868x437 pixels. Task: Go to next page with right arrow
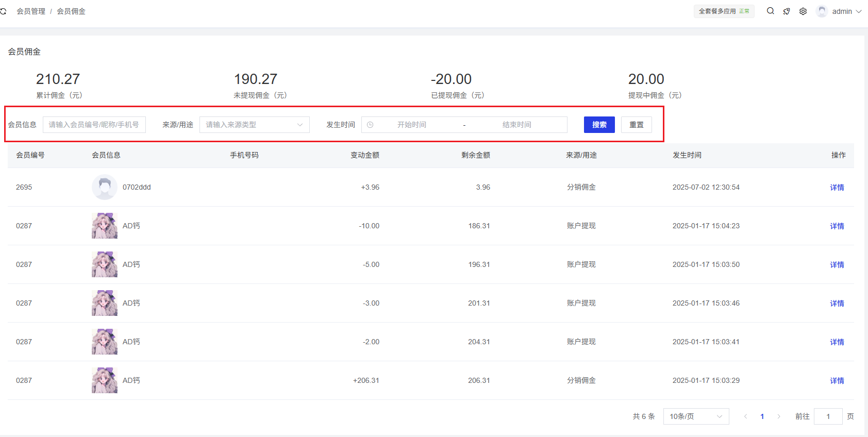[779, 416]
